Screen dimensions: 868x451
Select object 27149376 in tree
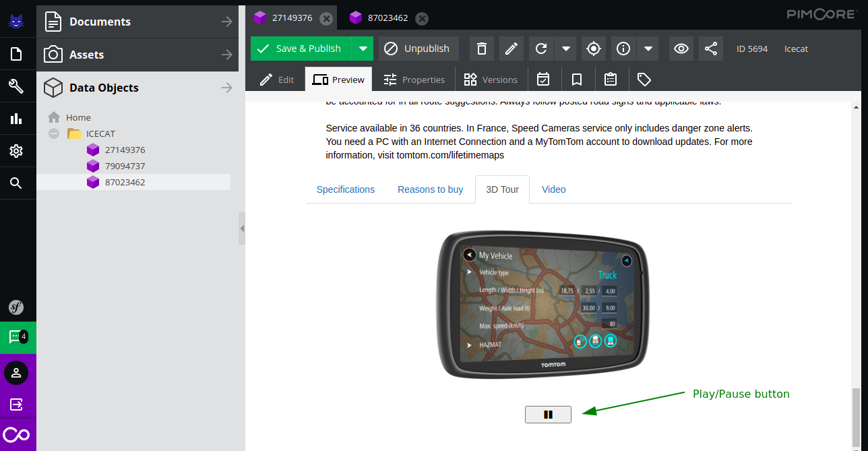[125, 150]
